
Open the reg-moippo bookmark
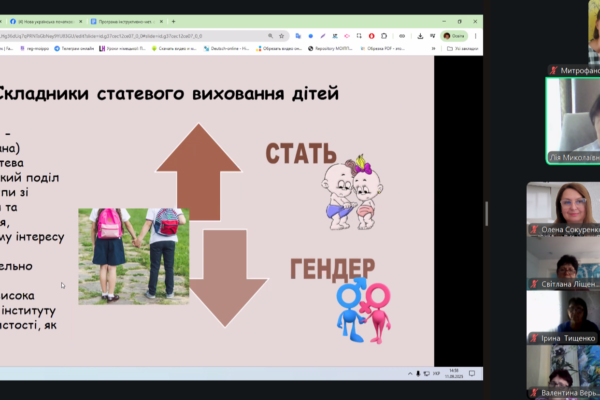click(34, 49)
